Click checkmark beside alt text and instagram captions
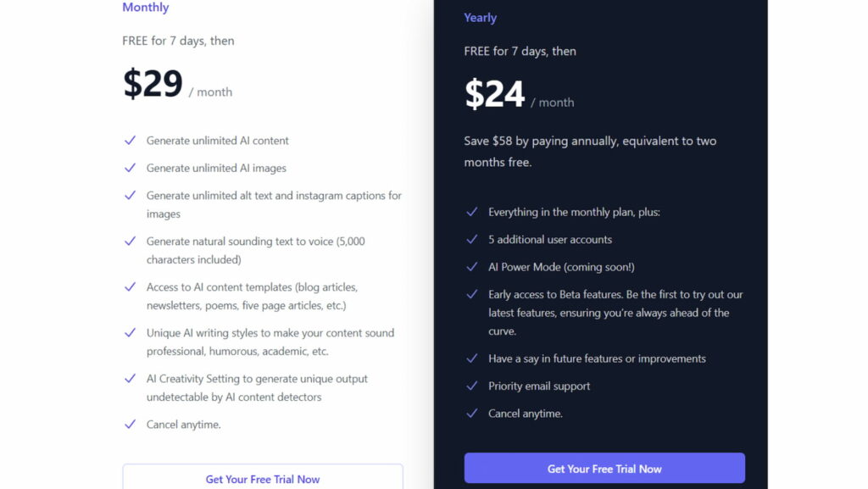868x489 pixels. 131,195
